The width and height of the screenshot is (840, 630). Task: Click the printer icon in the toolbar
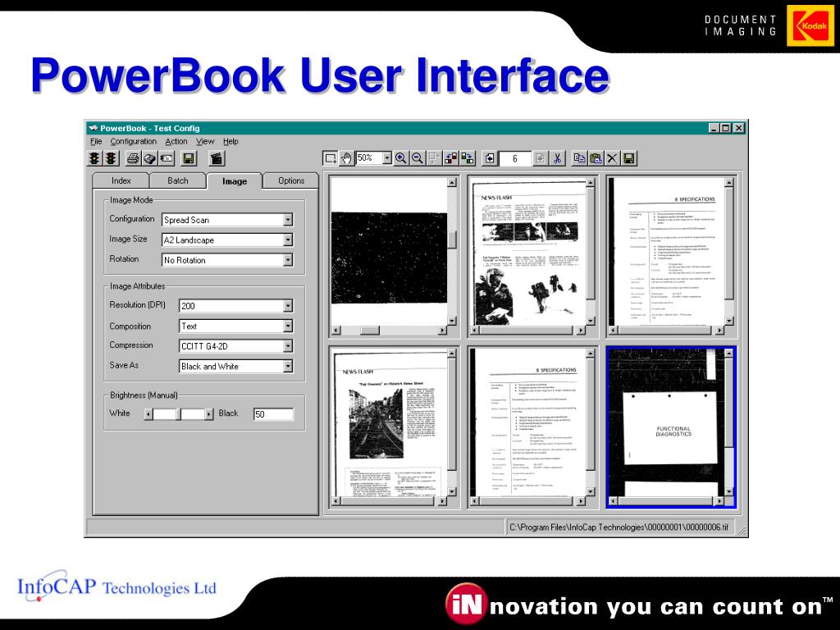(133, 158)
